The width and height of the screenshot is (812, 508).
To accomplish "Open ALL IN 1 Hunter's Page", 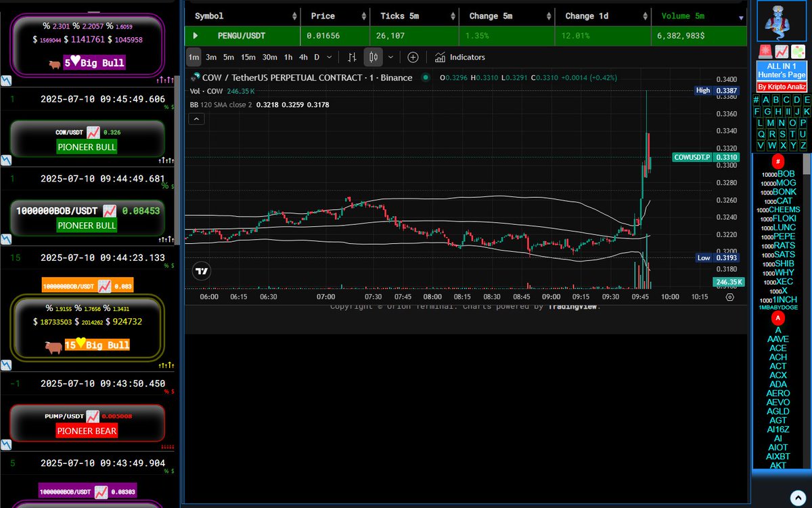I will point(782,70).
